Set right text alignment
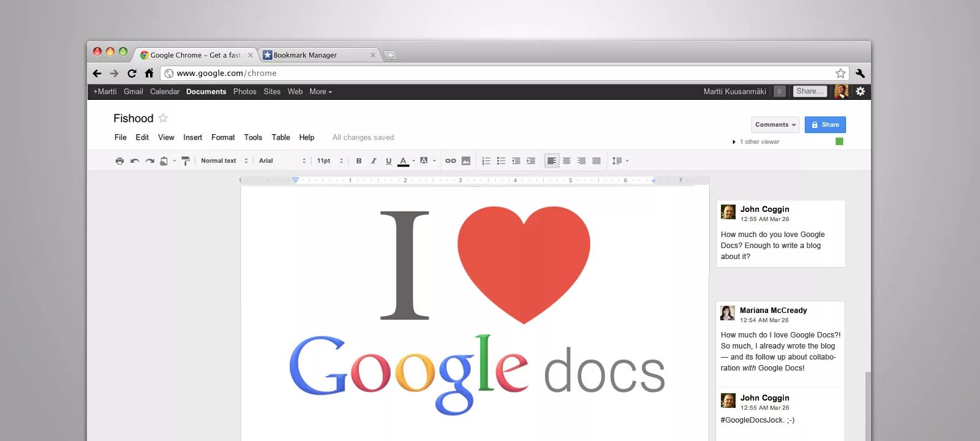 pyautogui.click(x=581, y=161)
